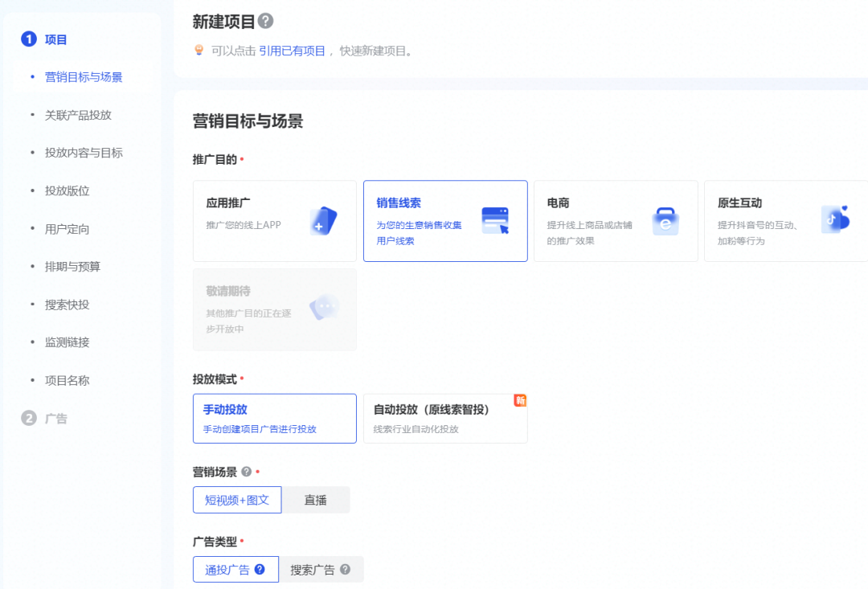Click the help icon inside 通投广告

pyautogui.click(x=260, y=569)
